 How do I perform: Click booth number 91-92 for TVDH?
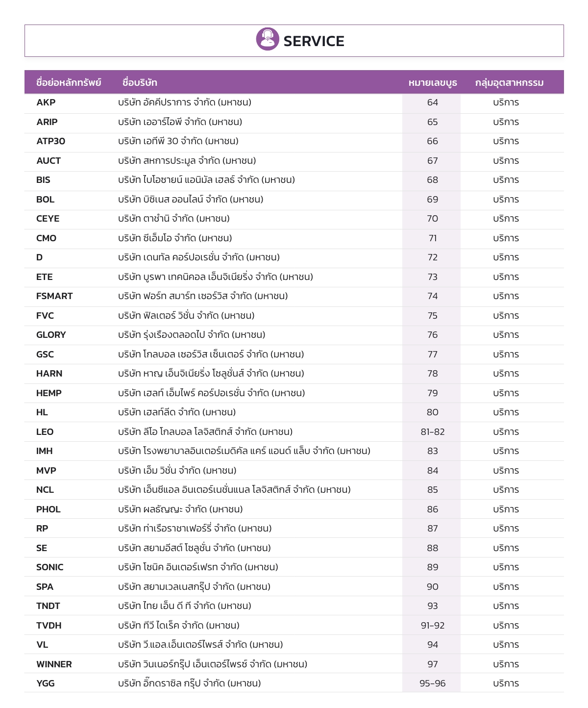pyautogui.click(x=433, y=626)
